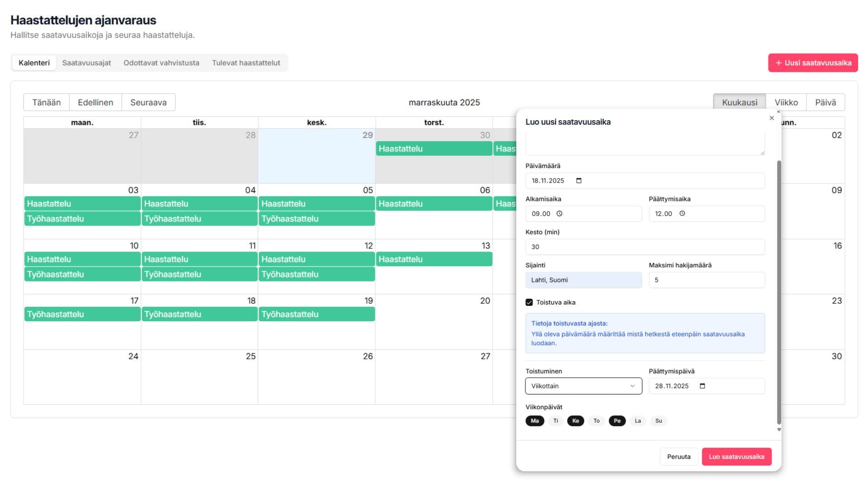Open the Tulevat haastattelut tab
The height and width of the screenshot is (488, 868).
[246, 63]
